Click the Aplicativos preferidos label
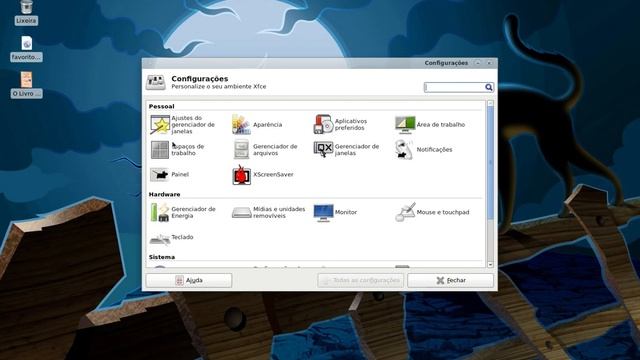Screen dimensions: 640x360 tap(351, 124)
